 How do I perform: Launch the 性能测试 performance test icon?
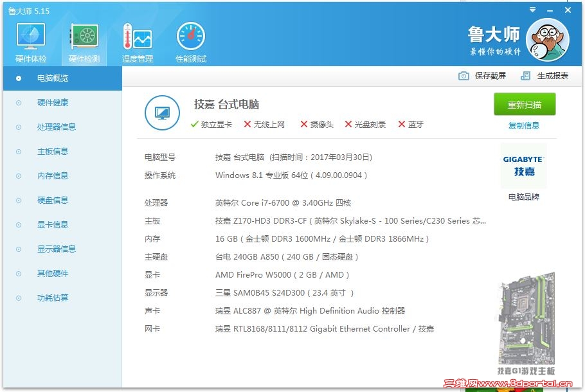point(191,42)
